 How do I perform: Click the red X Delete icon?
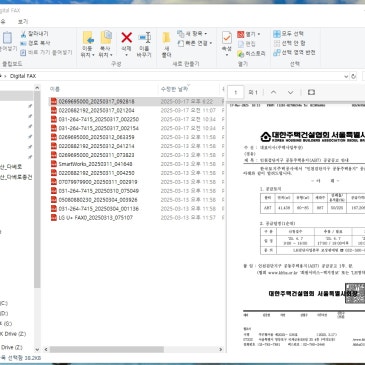click(x=126, y=38)
